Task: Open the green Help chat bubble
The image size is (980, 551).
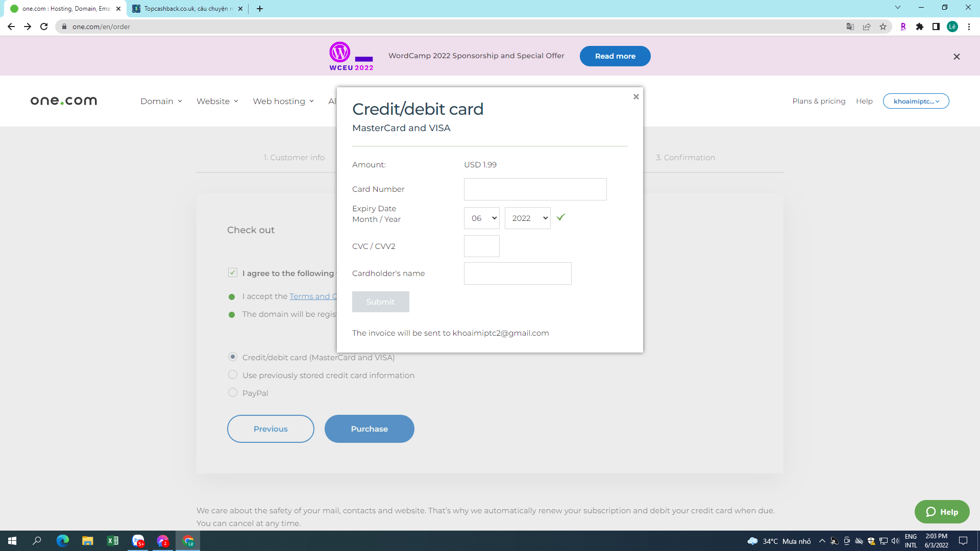Action: coord(942,512)
